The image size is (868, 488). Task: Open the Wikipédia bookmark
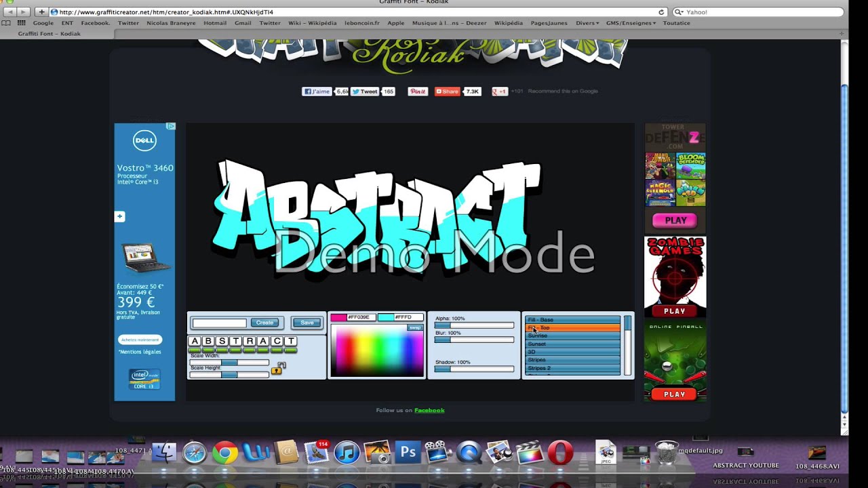tap(509, 23)
